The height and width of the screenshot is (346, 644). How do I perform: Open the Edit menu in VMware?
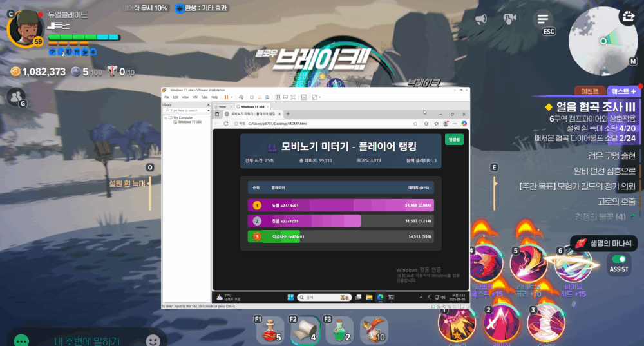(x=175, y=97)
